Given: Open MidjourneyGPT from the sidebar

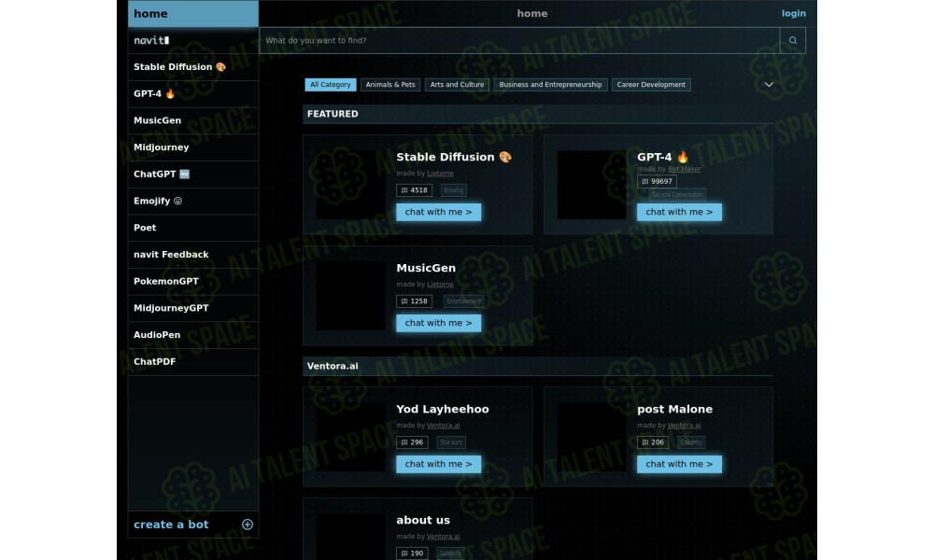Looking at the screenshot, I should click(193, 308).
